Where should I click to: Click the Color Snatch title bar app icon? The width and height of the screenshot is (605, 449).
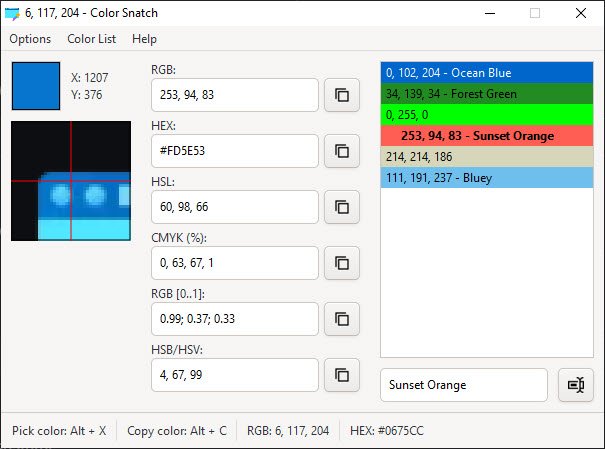pos(12,14)
